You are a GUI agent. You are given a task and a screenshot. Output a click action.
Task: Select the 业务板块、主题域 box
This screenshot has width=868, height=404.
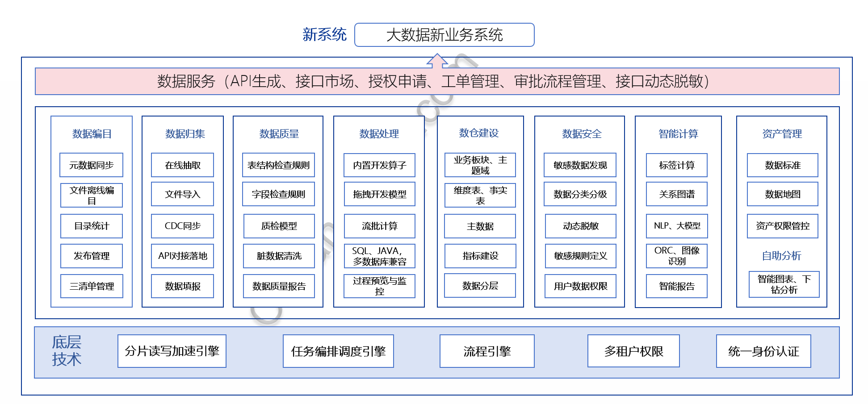click(480, 165)
